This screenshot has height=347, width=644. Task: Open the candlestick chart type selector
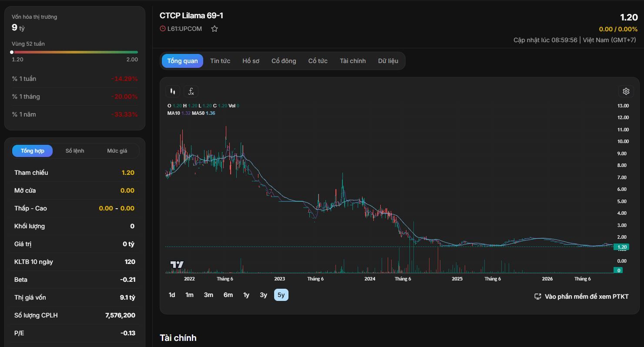pos(173,91)
